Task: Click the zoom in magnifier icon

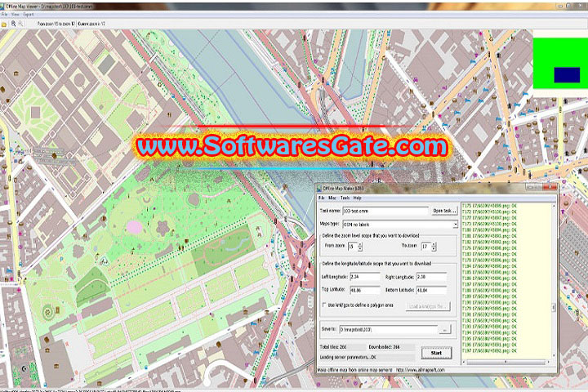Action: click(14, 24)
